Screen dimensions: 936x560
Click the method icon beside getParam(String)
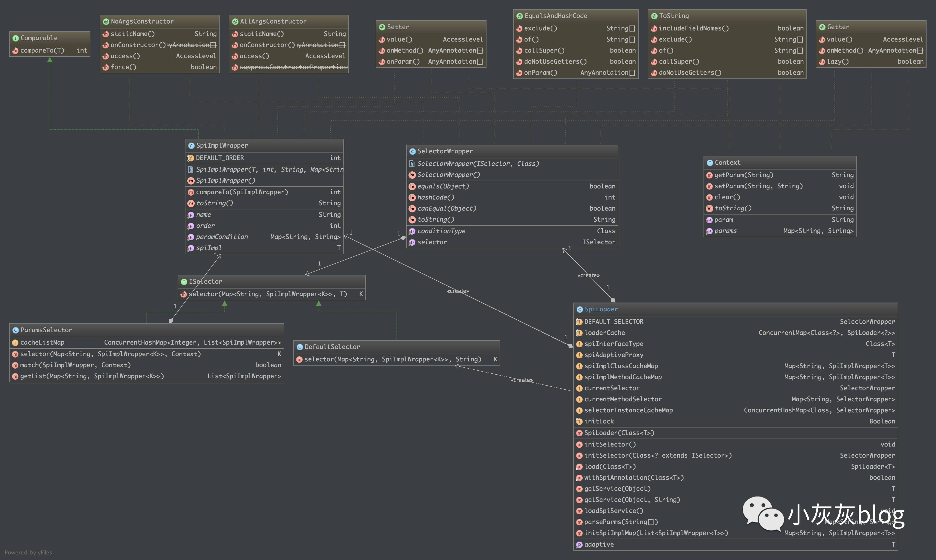point(709,176)
